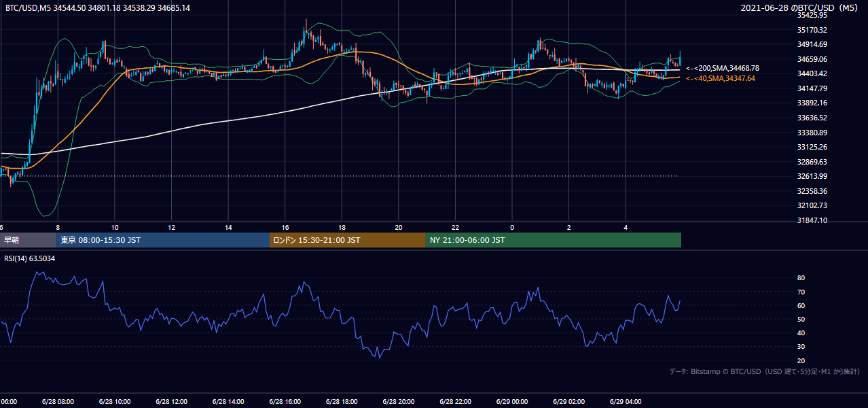Click the 34659.06 price axis label
The image size is (868, 408).
[812, 59]
